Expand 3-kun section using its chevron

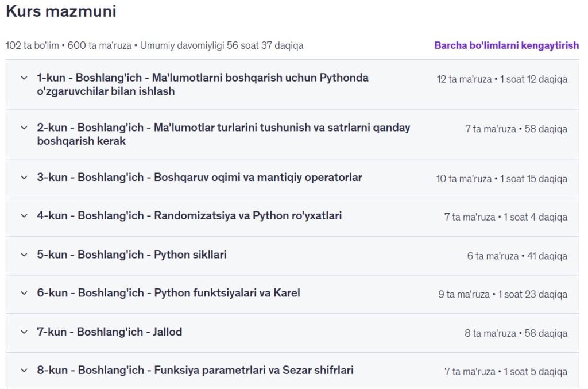tap(24, 178)
